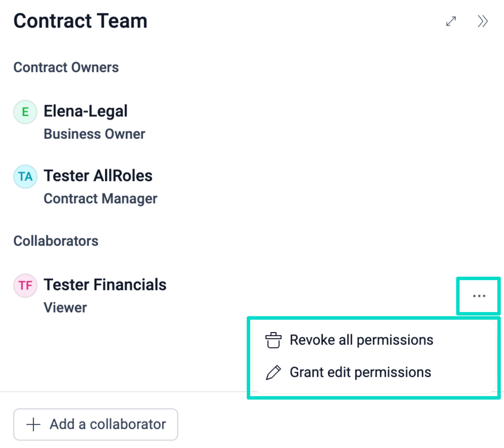Click the plus icon in Add collaborator
The image size is (504, 448).
click(33, 424)
